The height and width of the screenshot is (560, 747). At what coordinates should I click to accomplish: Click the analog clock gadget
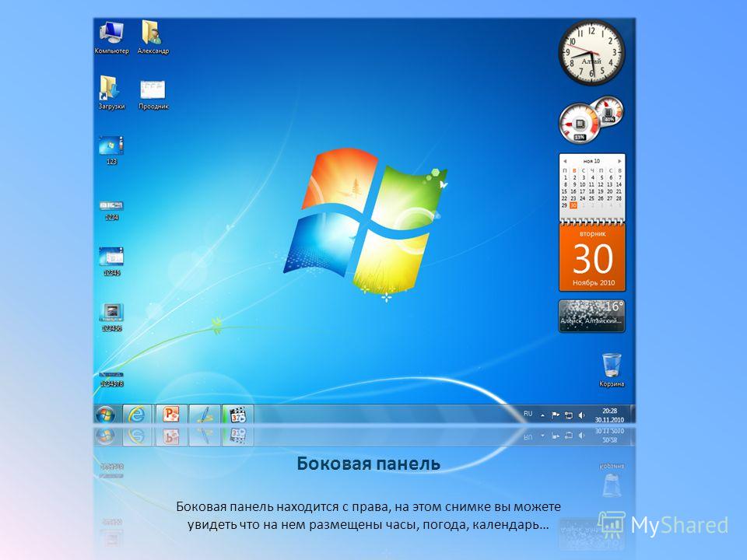(x=591, y=52)
